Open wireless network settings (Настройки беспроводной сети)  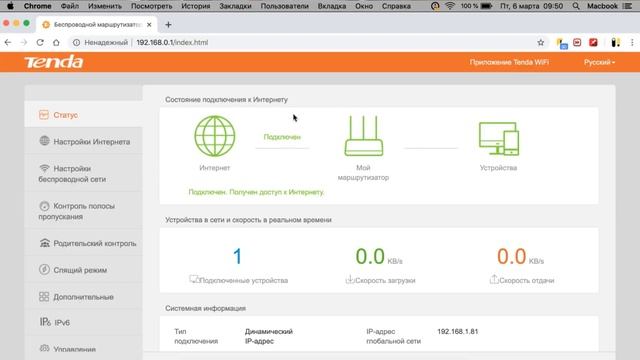[x=83, y=173]
